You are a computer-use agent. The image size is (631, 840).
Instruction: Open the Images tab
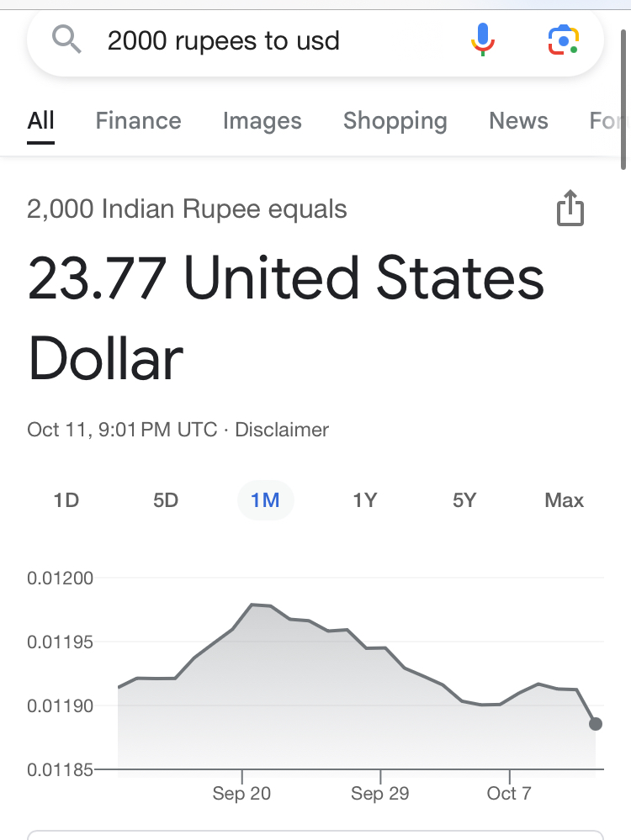click(x=262, y=121)
